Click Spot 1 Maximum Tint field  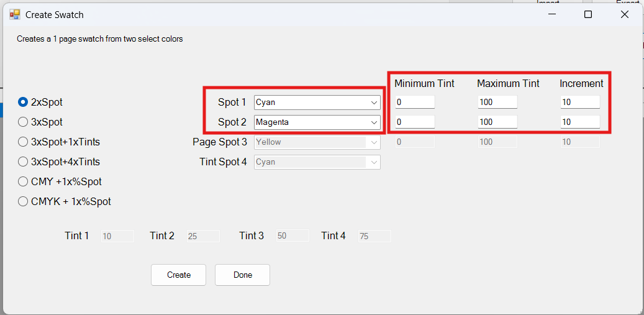(x=497, y=103)
